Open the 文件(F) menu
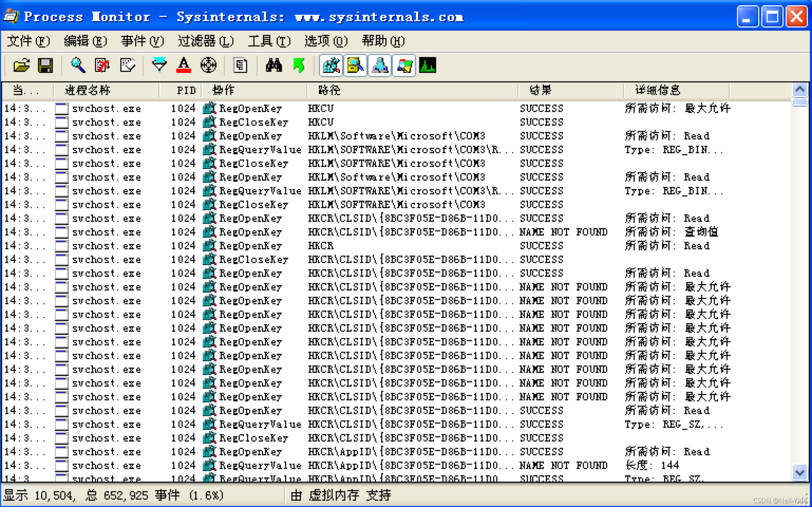Image resolution: width=812 pixels, height=507 pixels. (x=29, y=41)
